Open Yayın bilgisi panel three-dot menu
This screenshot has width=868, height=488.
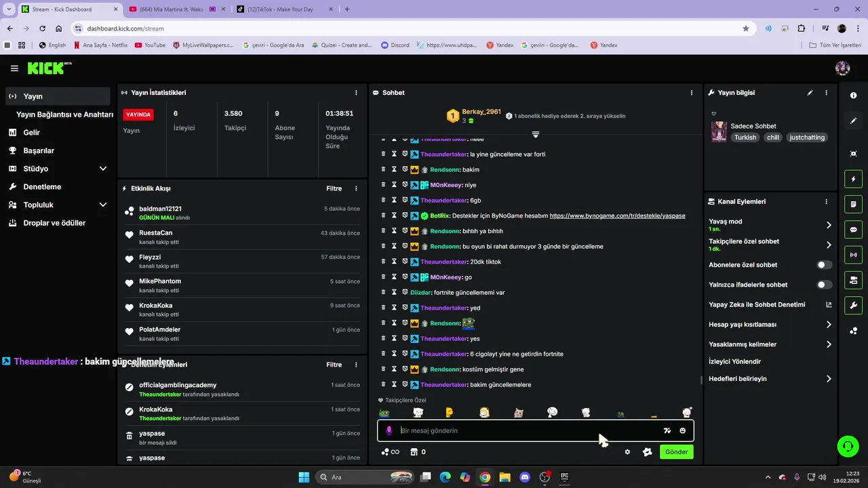826,93
